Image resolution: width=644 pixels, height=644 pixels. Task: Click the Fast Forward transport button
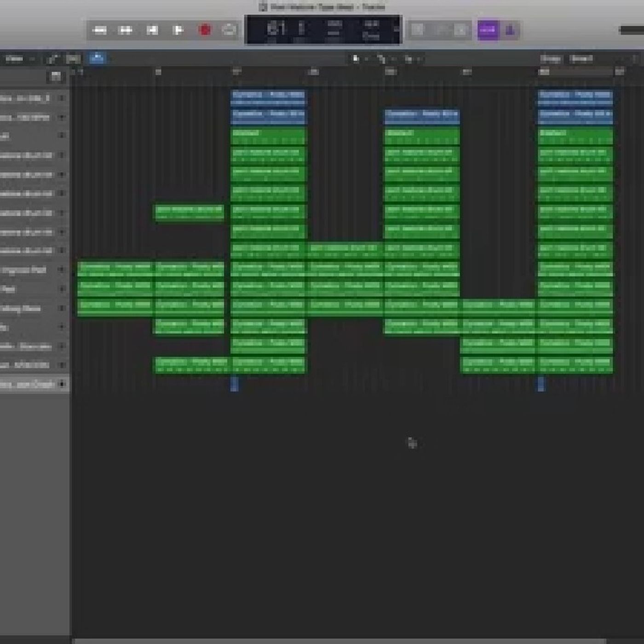(125, 30)
